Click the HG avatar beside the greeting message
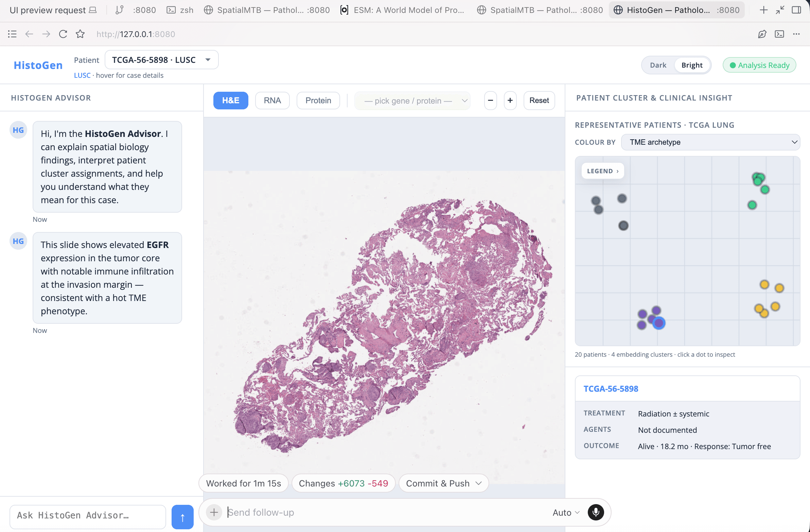The height and width of the screenshot is (532, 810). pyautogui.click(x=18, y=130)
